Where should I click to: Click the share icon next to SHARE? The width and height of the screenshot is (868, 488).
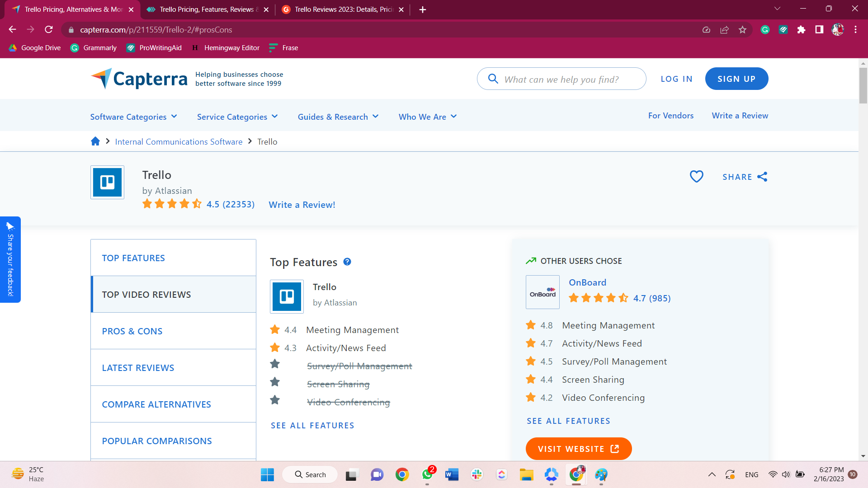pyautogui.click(x=762, y=177)
